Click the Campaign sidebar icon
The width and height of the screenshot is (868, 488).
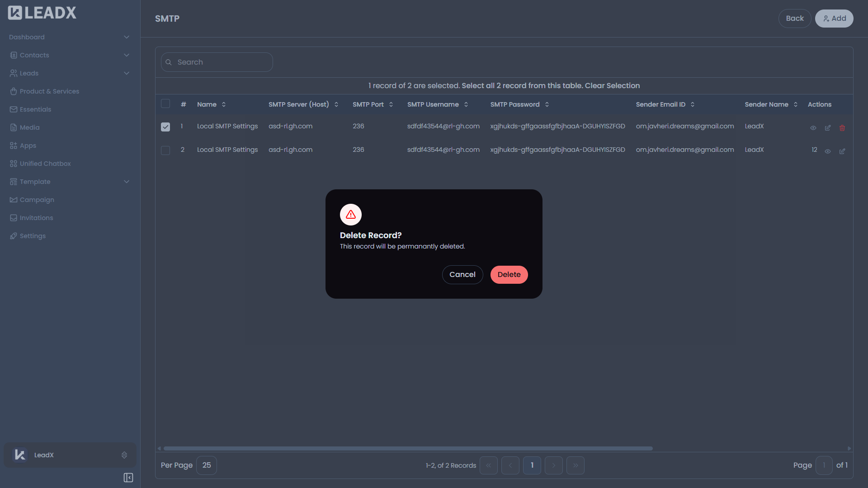14,200
